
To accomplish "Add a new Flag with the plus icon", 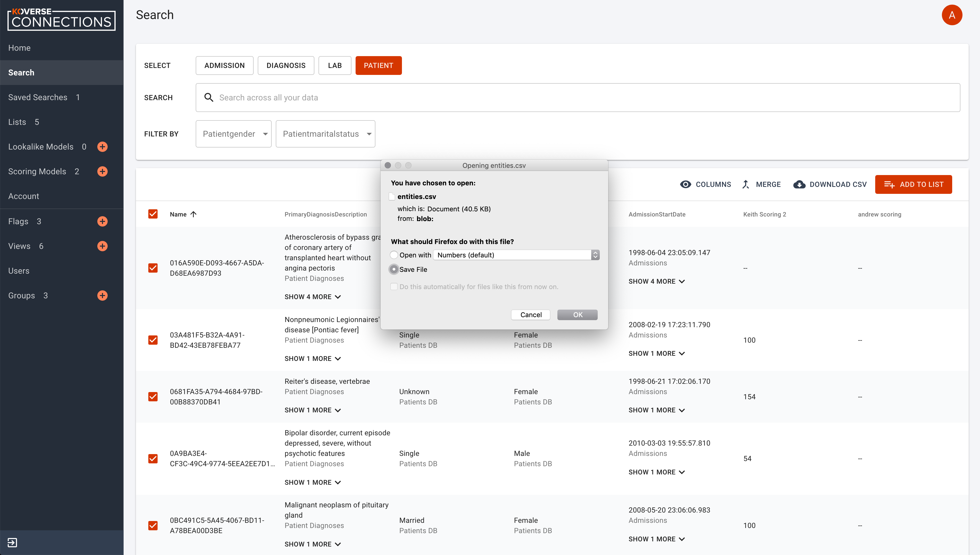I will [x=102, y=221].
